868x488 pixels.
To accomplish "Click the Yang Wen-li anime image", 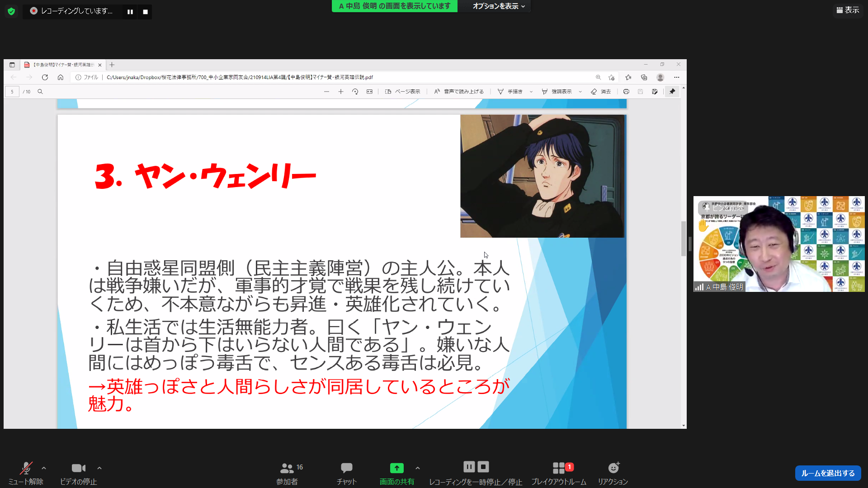I will click(542, 176).
